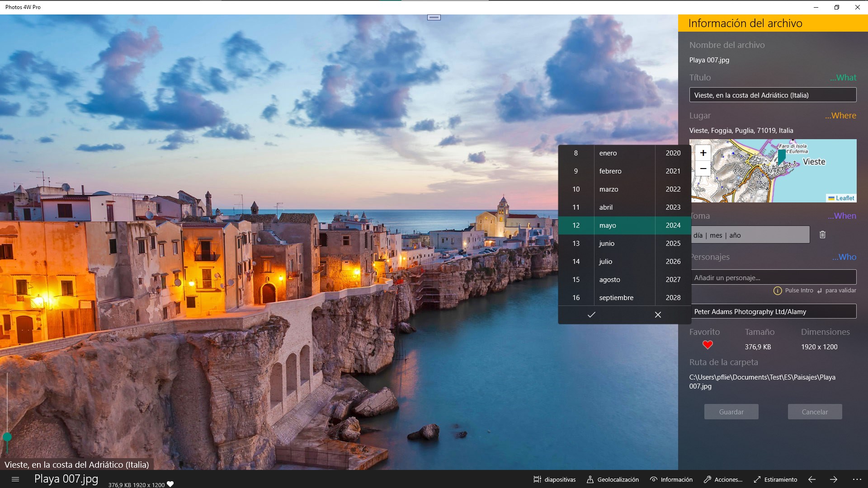Pick year 2025 in the date picker

pyautogui.click(x=673, y=244)
